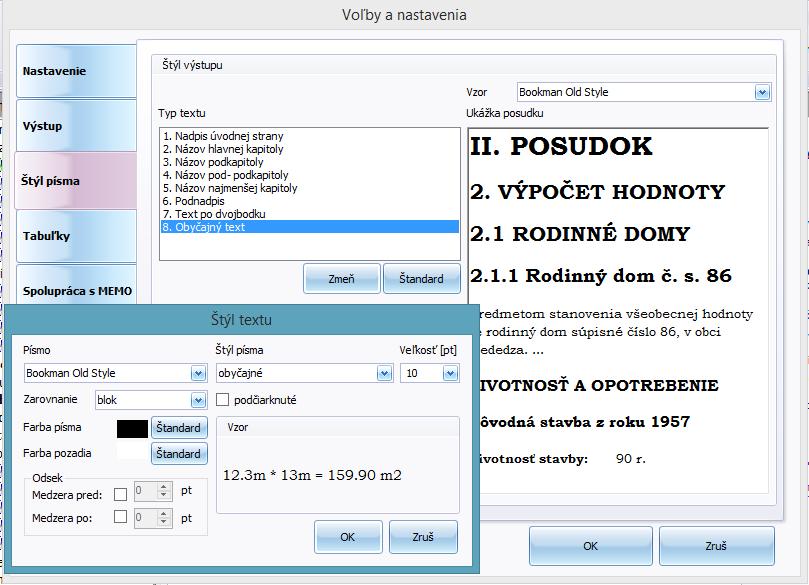Click the white Farba pozadia swatch
This screenshot has height=585, width=809.
click(x=133, y=452)
